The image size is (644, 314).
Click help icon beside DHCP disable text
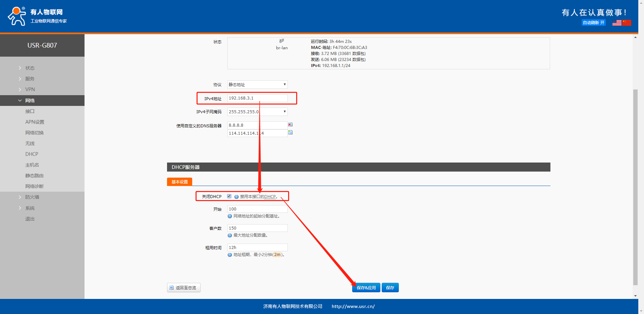236,197
